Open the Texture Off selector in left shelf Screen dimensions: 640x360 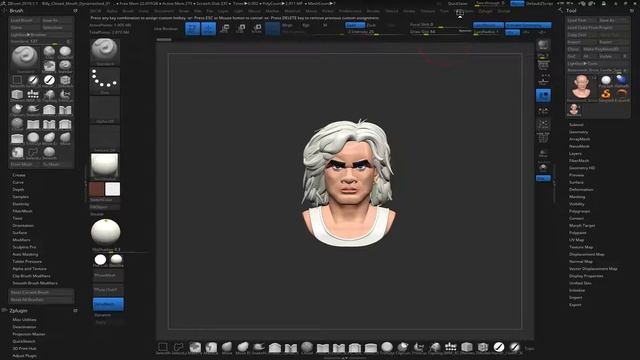click(x=105, y=138)
